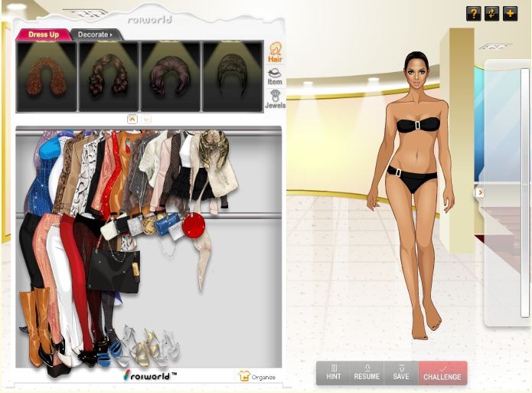Viewport: 532px width, 393px height.
Task: Open the Decorate tab
Action: [94, 34]
